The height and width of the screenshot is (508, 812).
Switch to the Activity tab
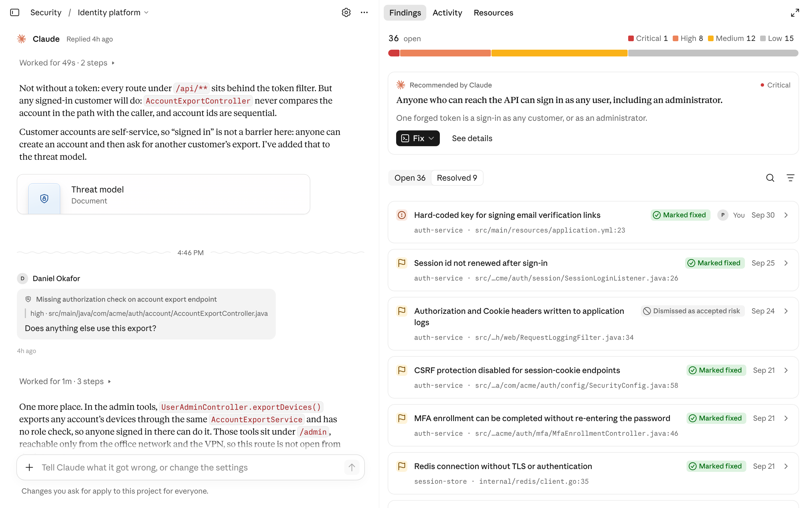point(447,13)
